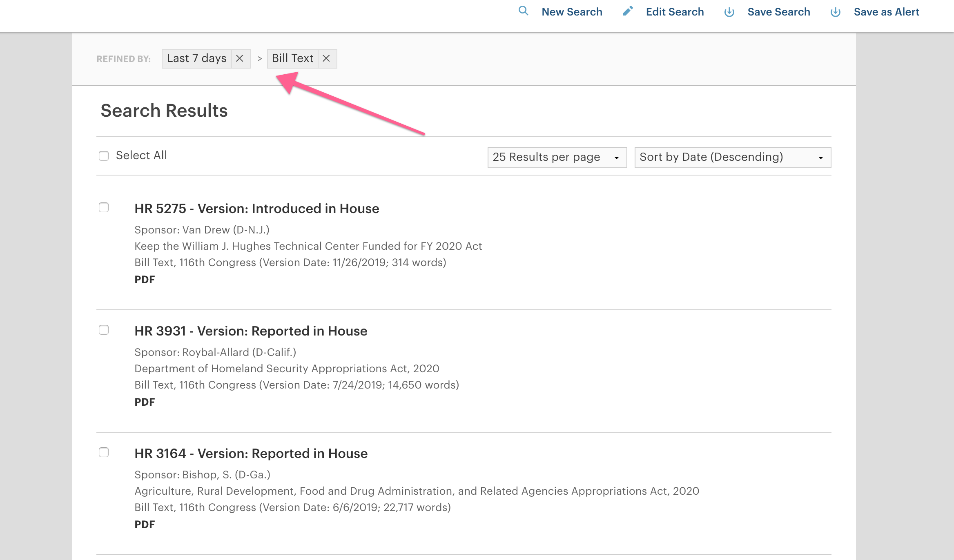The height and width of the screenshot is (560, 954).
Task: Open HR 3164 Reported in House result
Action: tap(251, 453)
